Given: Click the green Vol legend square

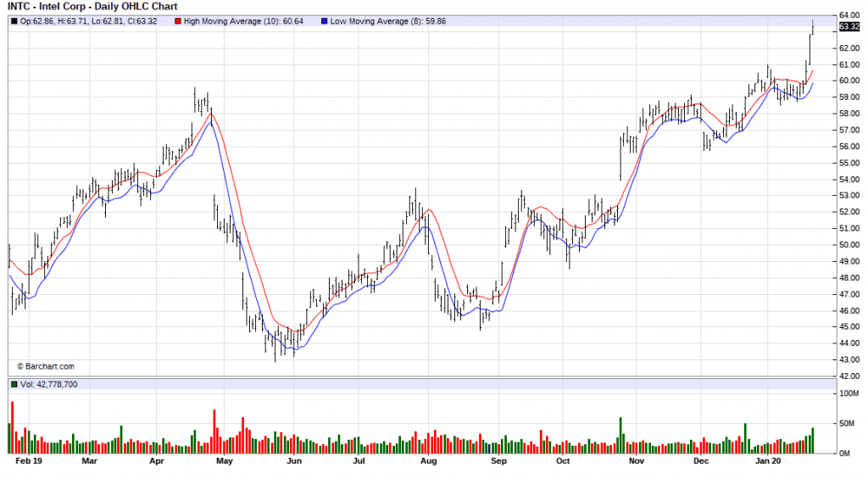Looking at the screenshot, I should pyautogui.click(x=13, y=385).
